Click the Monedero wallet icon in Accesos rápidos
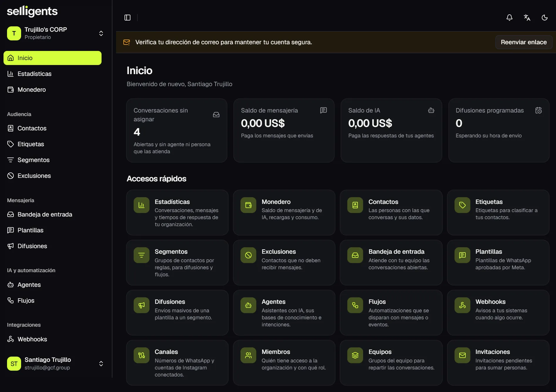Viewport: 556px width, 392px height. 248,205
